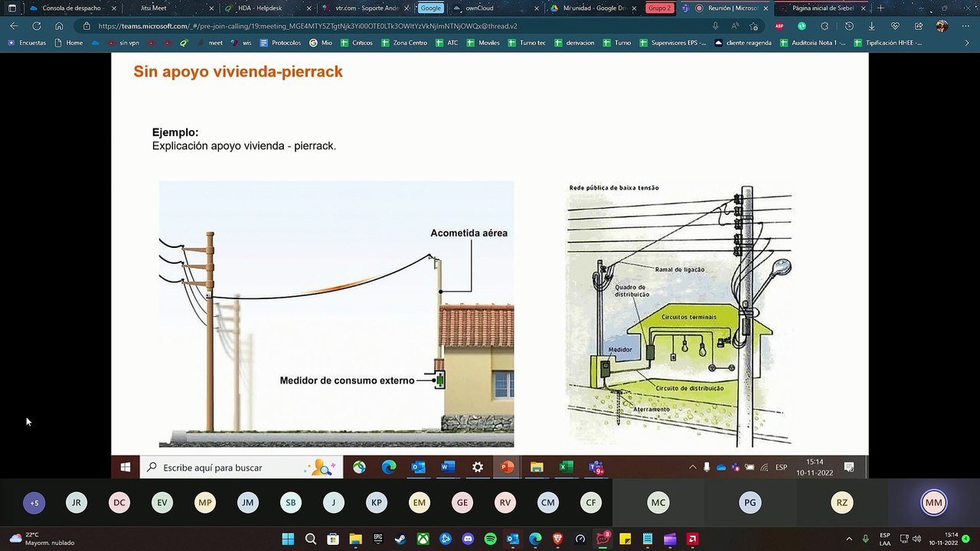Image resolution: width=980 pixels, height=551 pixels.
Task: Open Windows 11 taskbar search icon
Action: 310,539
